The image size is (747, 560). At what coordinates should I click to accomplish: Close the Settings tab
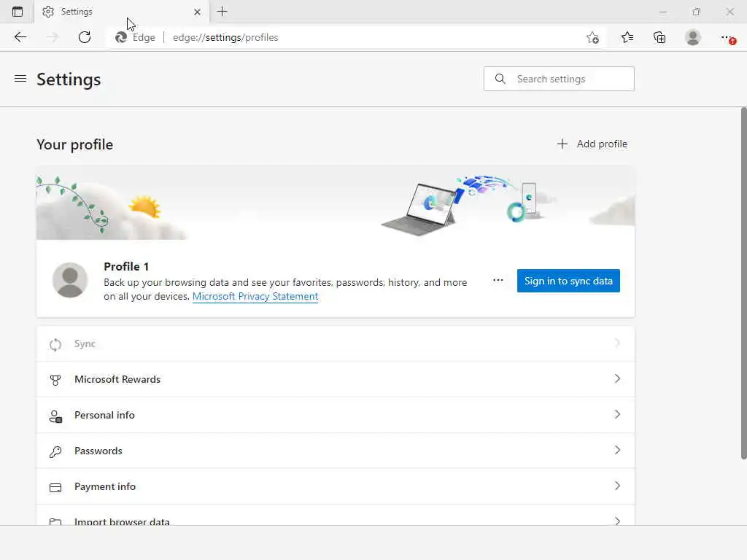pos(197,12)
